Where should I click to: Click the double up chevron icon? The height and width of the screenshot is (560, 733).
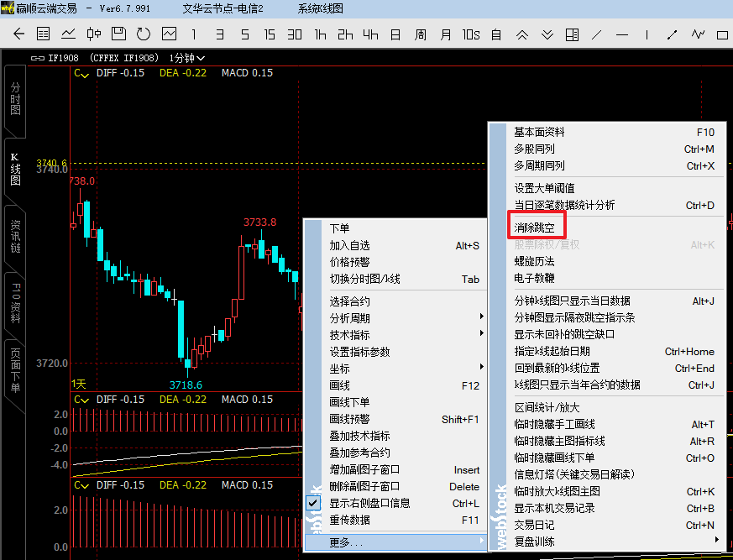point(521,34)
